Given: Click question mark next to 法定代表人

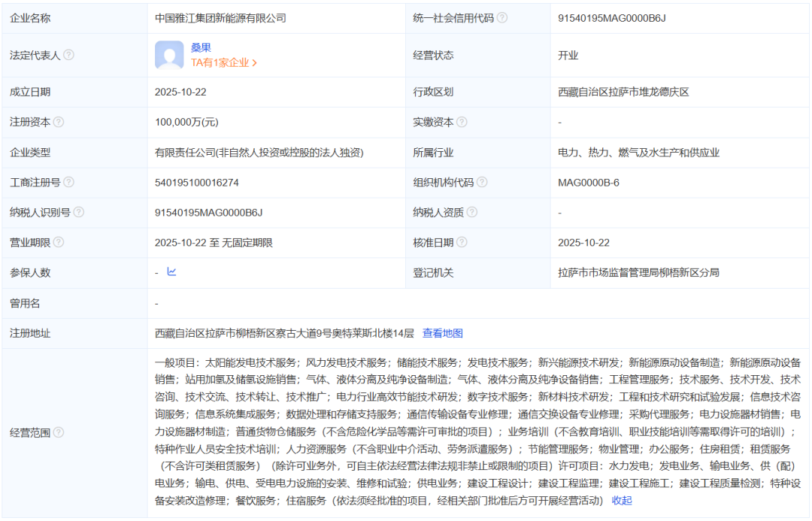Looking at the screenshot, I should (x=68, y=56).
